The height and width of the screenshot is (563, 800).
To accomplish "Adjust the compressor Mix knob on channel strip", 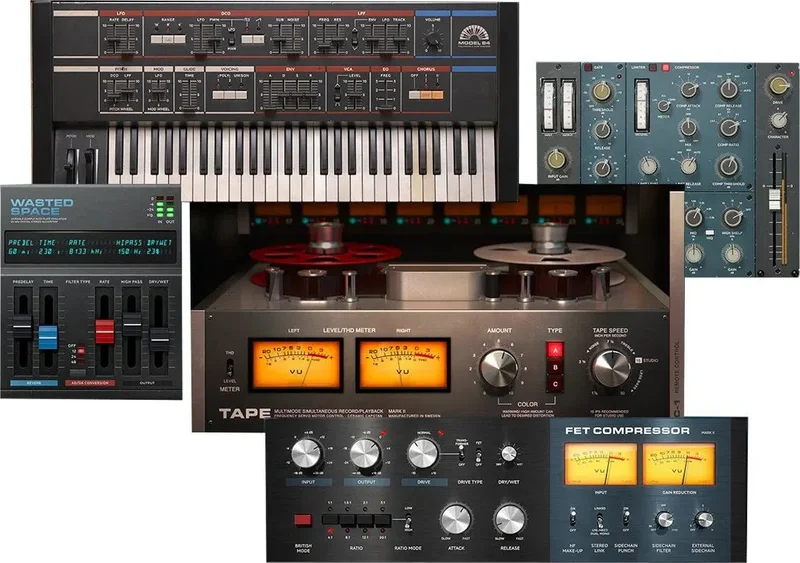I will click(x=689, y=128).
